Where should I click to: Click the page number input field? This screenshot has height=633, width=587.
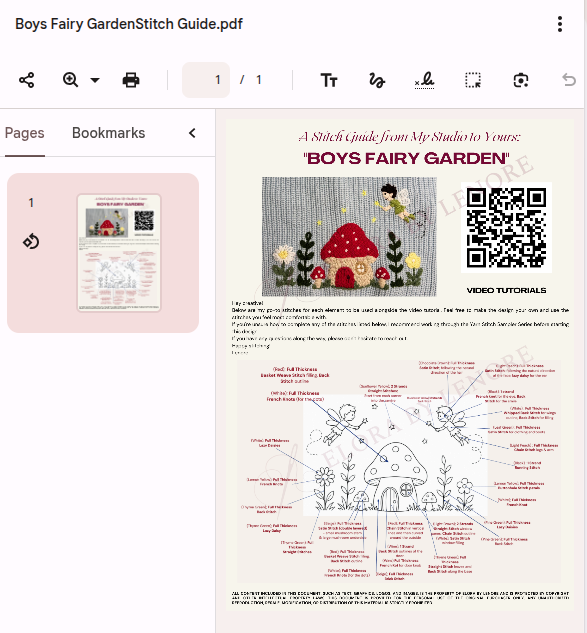pos(206,80)
